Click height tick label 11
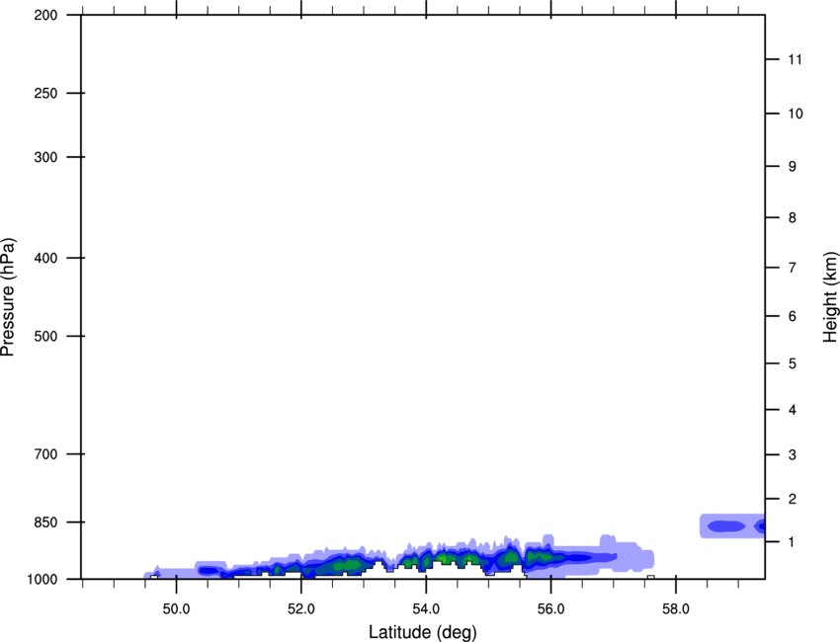 (x=795, y=59)
